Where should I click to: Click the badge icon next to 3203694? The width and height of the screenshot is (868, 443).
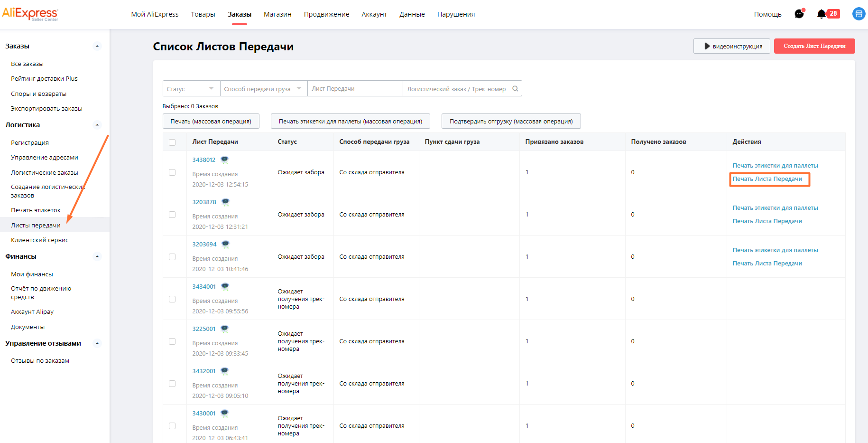pyautogui.click(x=225, y=244)
